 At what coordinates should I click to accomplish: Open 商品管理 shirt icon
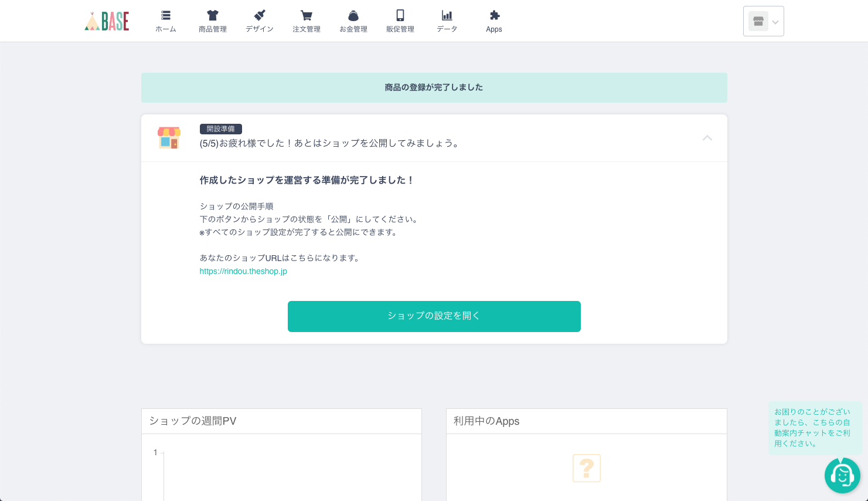point(213,15)
